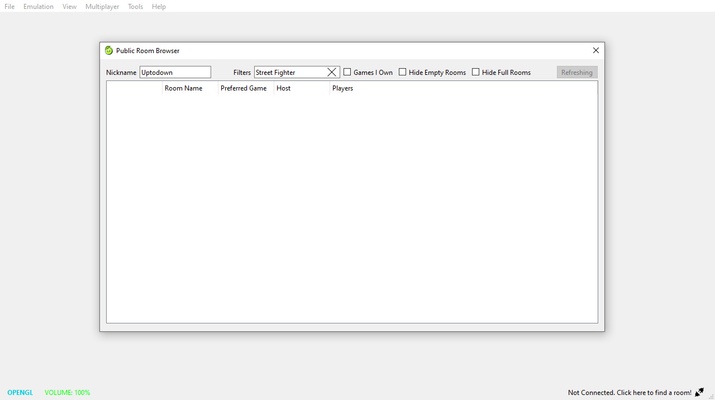Open the Tools menu
This screenshot has width=715, height=400.
coord(135,6)
